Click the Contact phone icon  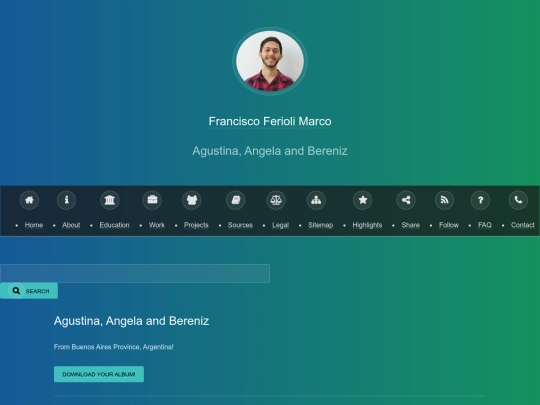pyautogui.click(x=518, y=200)
